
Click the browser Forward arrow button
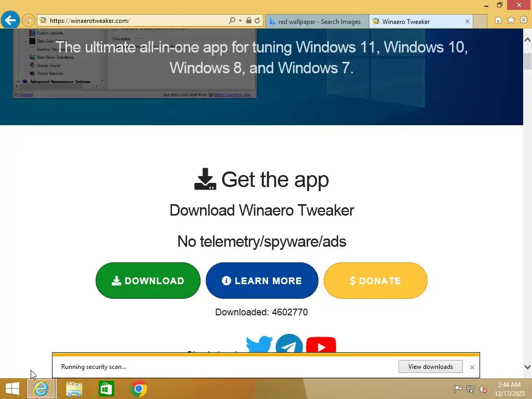coord(29,20)
